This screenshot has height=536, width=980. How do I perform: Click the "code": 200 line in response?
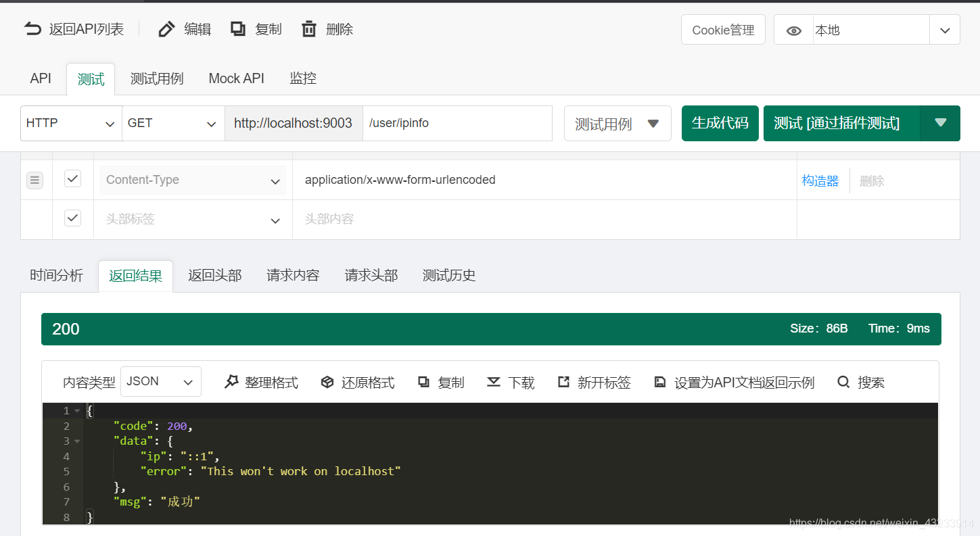(154, 426)
